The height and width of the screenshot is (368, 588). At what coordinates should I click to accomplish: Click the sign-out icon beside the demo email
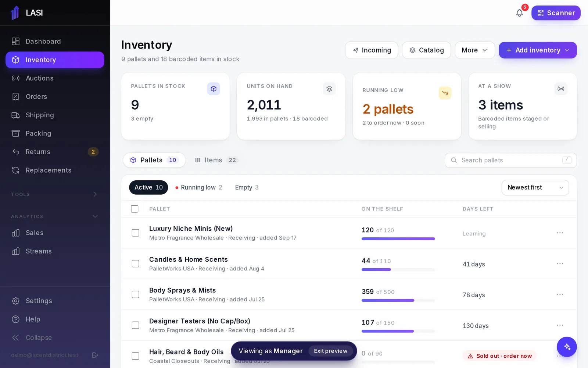click(x=95, y=355)
